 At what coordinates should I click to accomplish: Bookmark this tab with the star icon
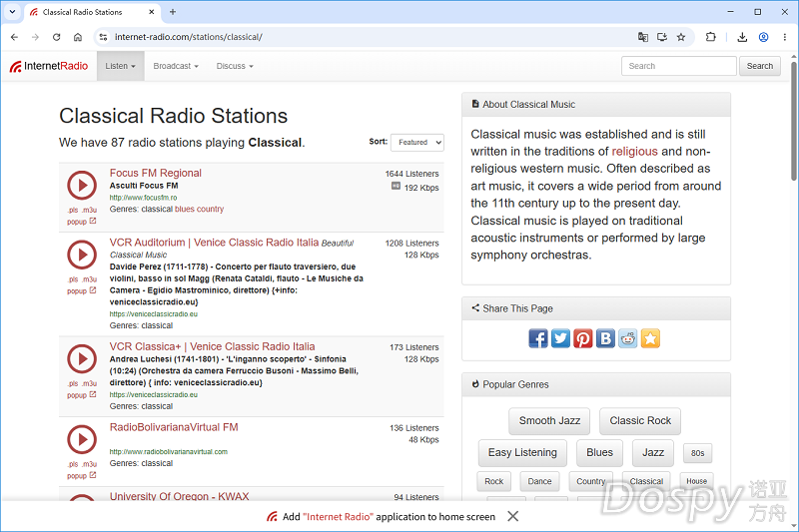(681, 37)
